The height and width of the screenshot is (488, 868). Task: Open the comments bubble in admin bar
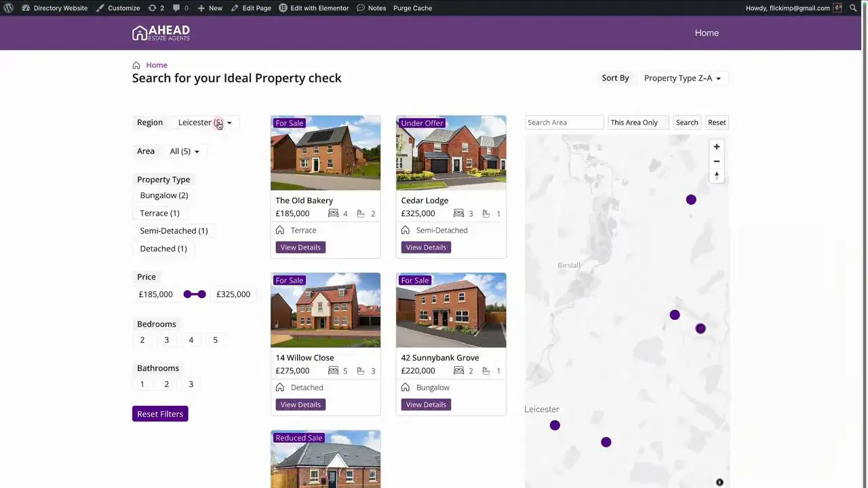coord(180,8)
